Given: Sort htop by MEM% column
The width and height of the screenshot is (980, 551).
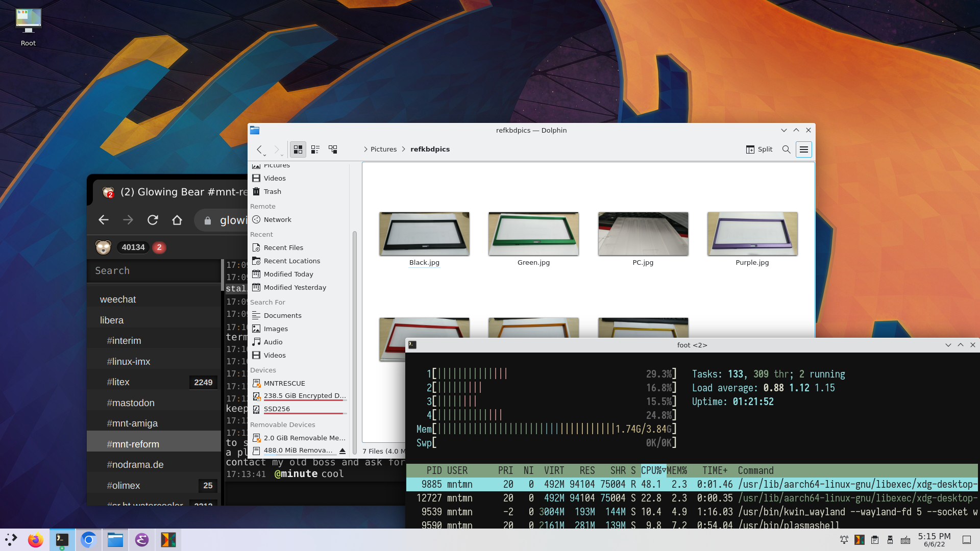Looking at the screenshot, I should tap(677, 470).
